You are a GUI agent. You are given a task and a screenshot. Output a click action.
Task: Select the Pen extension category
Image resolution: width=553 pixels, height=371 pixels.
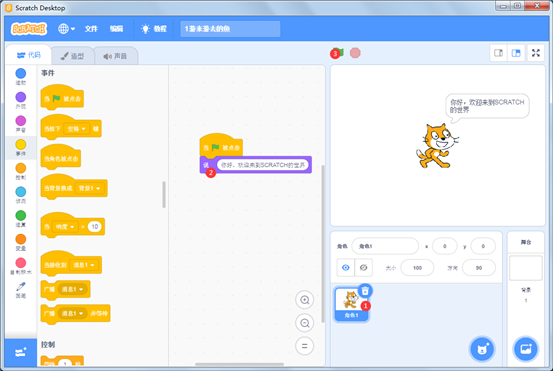point(21,290)
